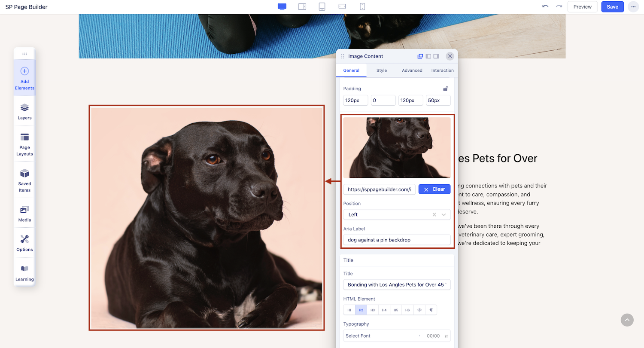Click the Save button
644x348 pixels.
click(612, 7)
